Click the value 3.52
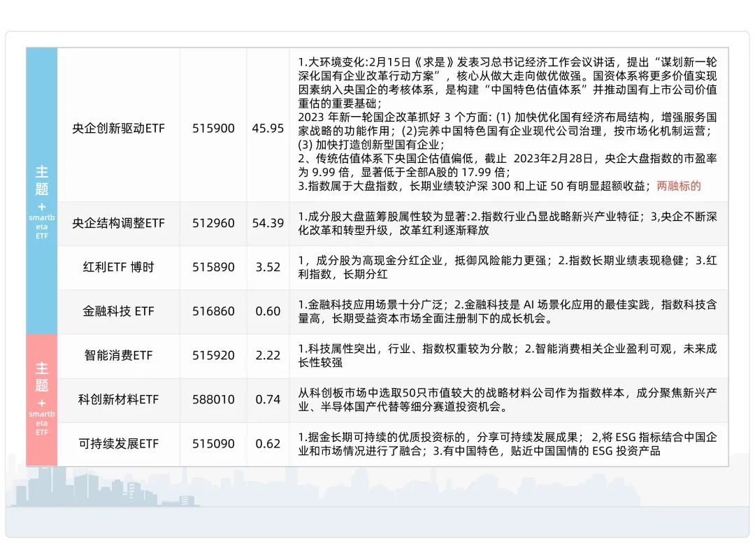755x560 pixels. point(268,267)
